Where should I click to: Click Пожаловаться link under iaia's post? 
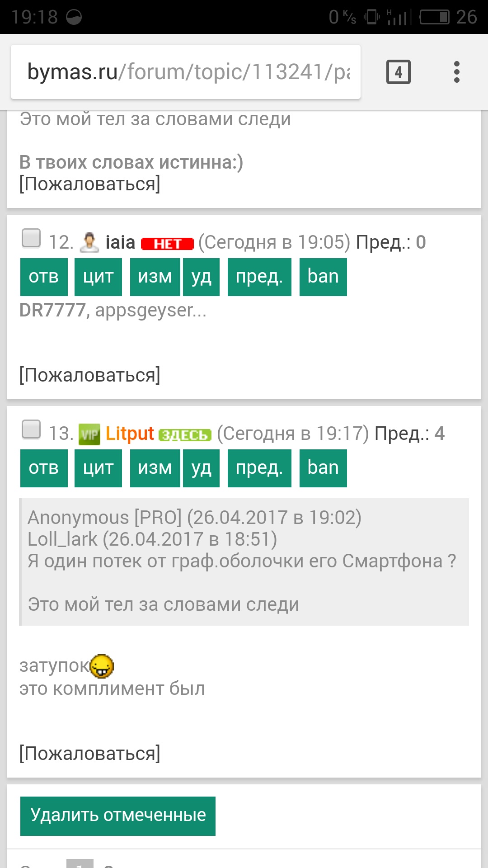[89, 375]
